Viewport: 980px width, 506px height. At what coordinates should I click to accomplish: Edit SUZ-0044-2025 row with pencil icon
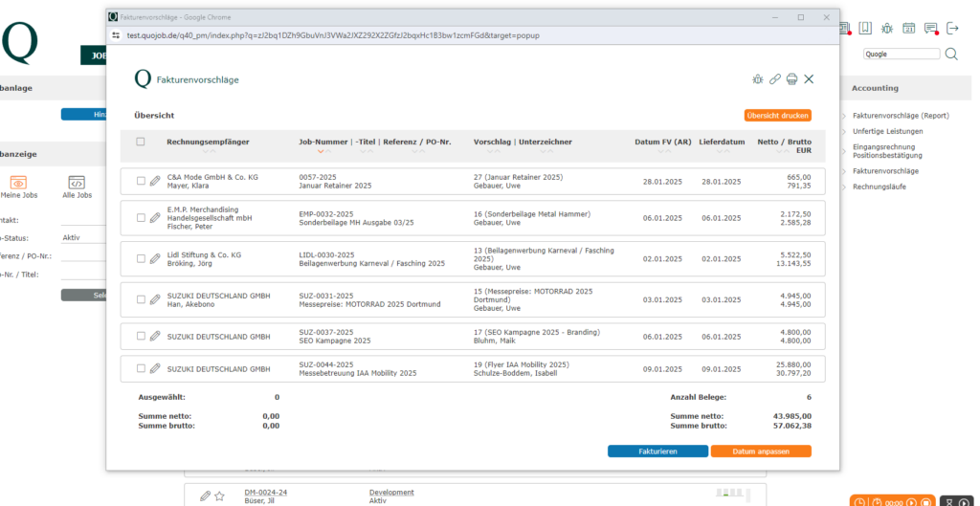pyautogui.click(x=156, y=368)
